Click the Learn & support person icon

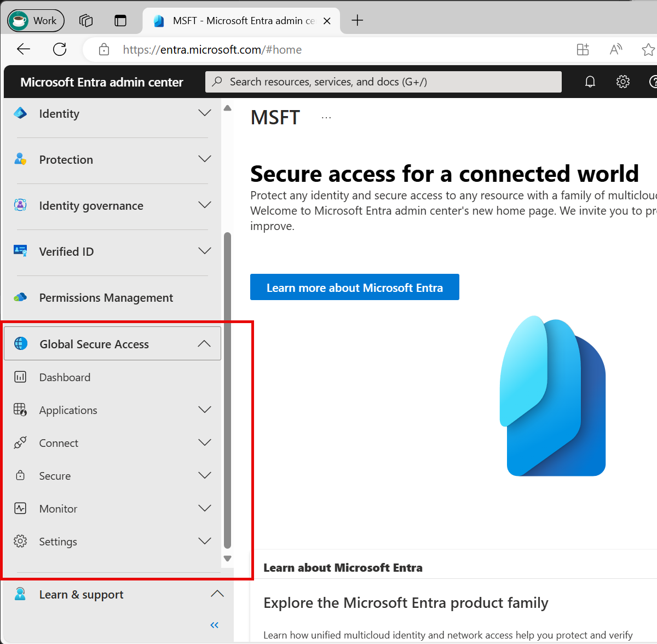point(20,594)
